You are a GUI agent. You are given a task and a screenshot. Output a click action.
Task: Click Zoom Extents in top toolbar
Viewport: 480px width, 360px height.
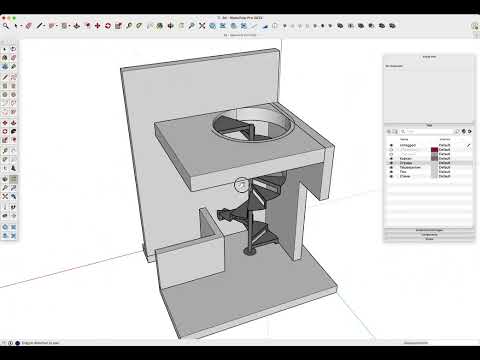[202, 26]
